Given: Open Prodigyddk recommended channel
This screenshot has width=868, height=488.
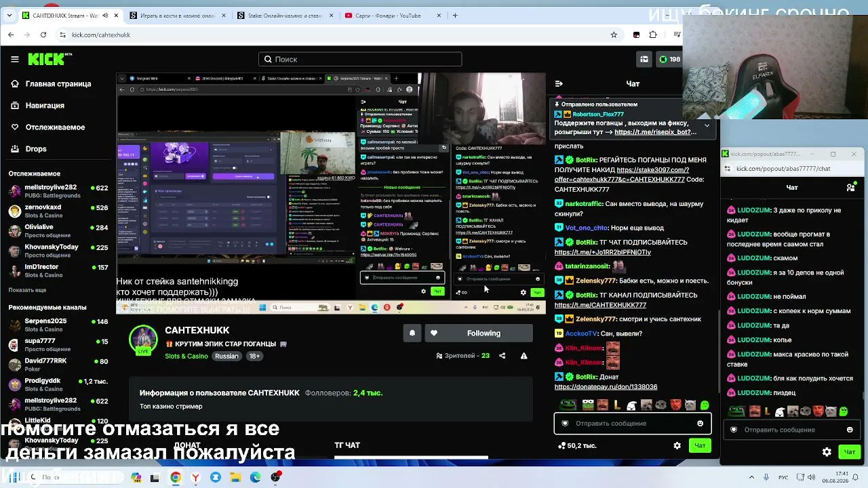Looking at the screenshot, I should pos(58,384).
